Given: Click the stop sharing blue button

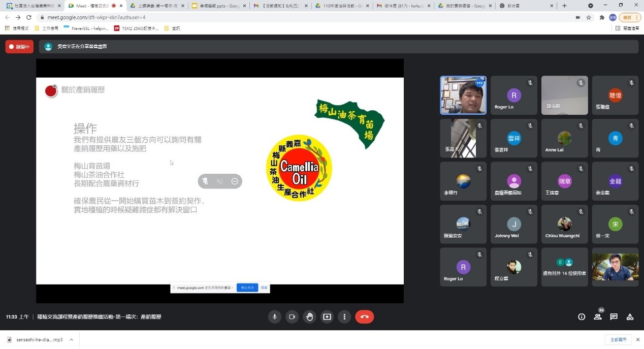Looking at the screenshot, I should (247, 288).
